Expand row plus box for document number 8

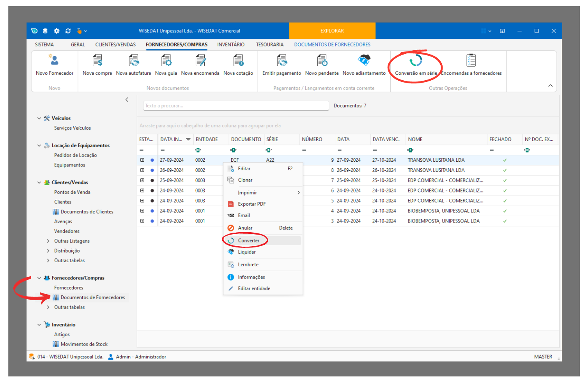pyautogui.click(x=142, y=170)
